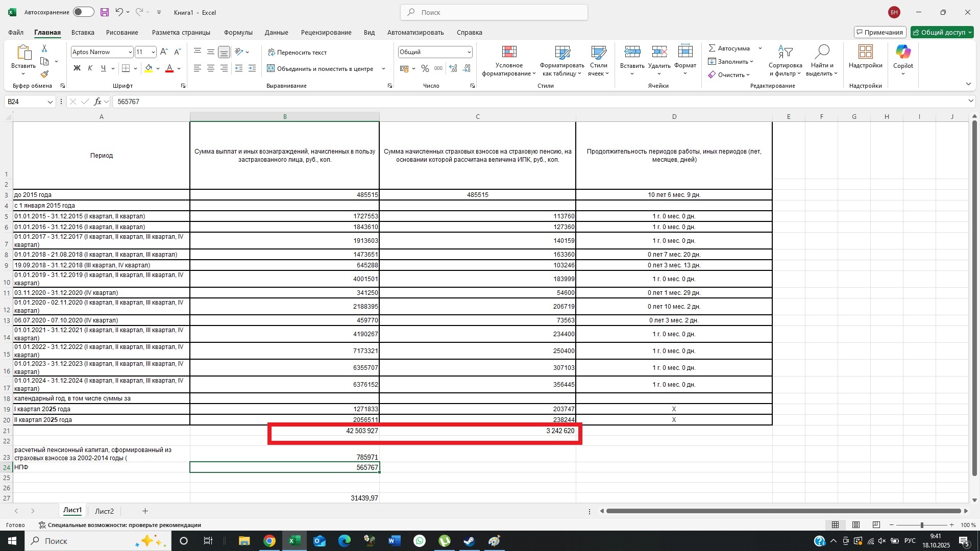Screen dimensions: 980x551
Task: Toggle the Wrap Text option
Action: point(297,53)
